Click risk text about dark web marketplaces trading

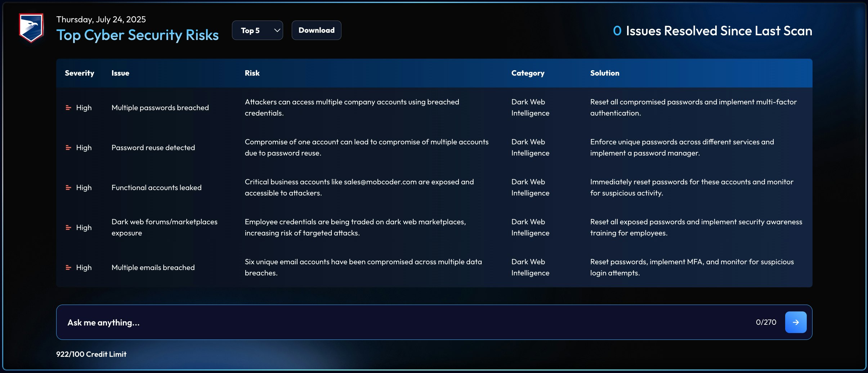pos(355,228)
